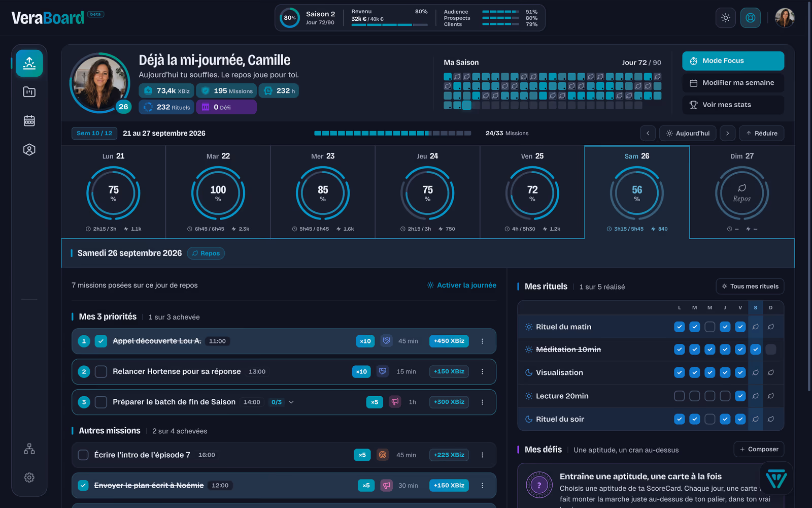This screenshot has width=812, height=508.
Task: Click the Revenu progress bar in header
Action: [389, 25]
